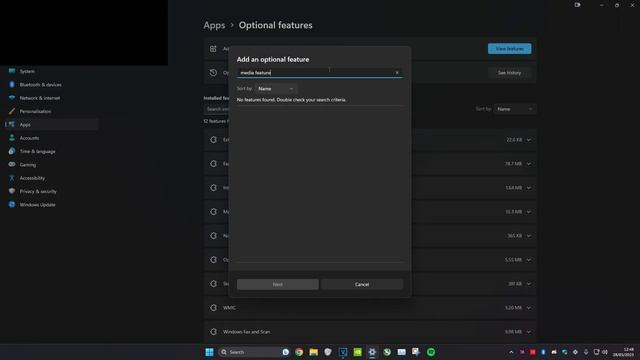Click Cancel in Add an optional feature dialog
Image resolution: width=640 pixels, height=360 pixels.
click(362, 284)
